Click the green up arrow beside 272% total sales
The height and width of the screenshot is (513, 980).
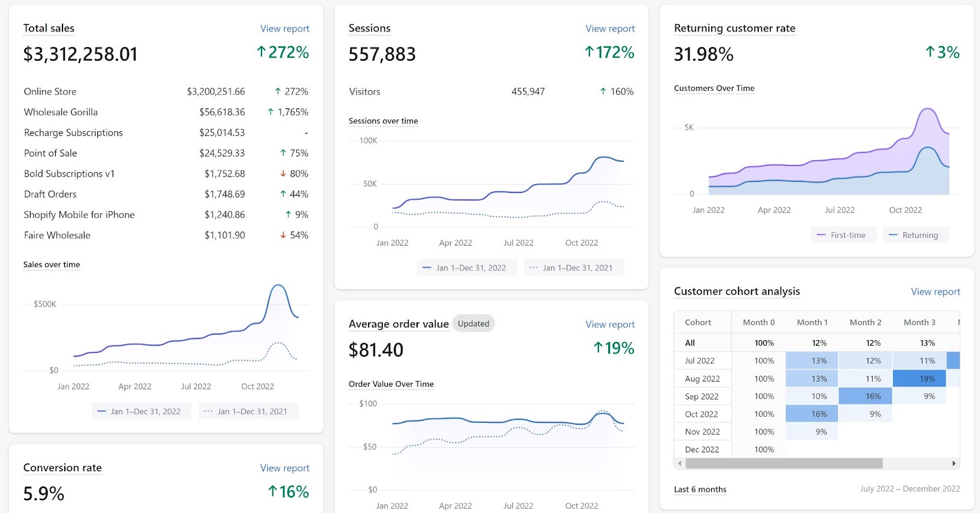[x=262, y=52]
